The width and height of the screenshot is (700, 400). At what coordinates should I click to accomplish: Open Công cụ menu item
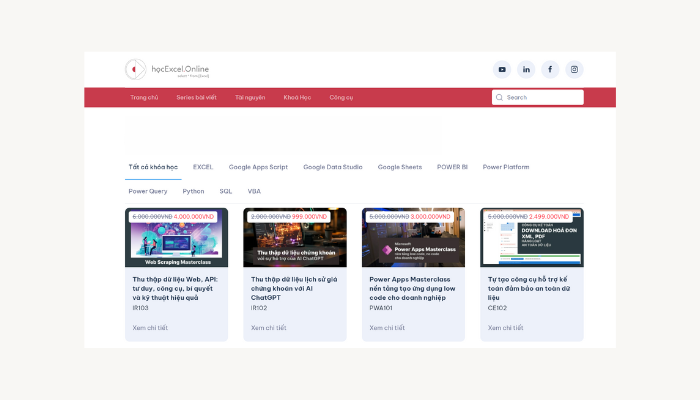pyautogui.click(x=341, y=97)
